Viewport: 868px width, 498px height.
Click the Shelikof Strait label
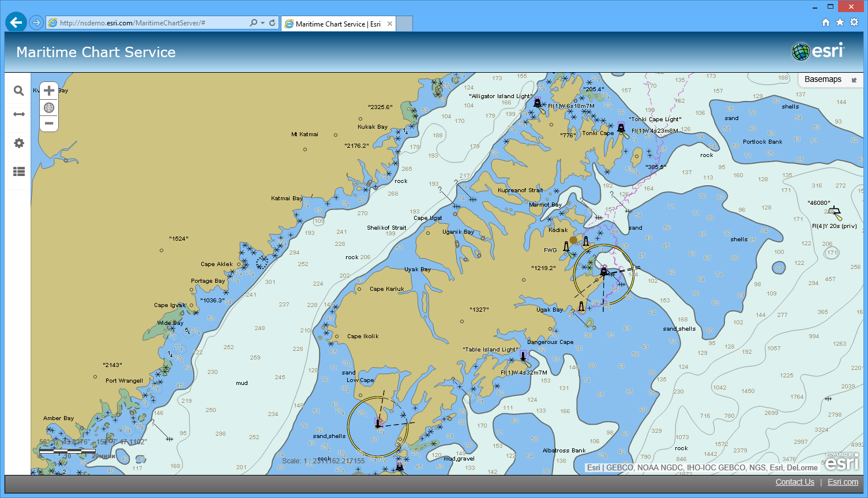pyautogui.click(x=386, y=228)
